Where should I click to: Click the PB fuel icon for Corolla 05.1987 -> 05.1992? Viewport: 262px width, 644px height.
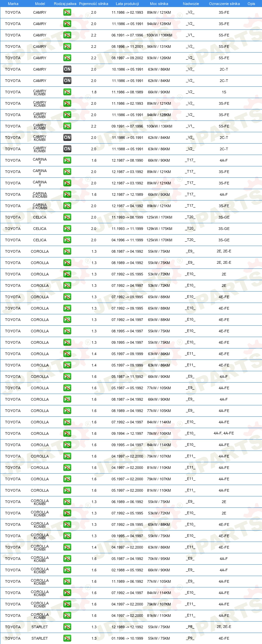67,388
